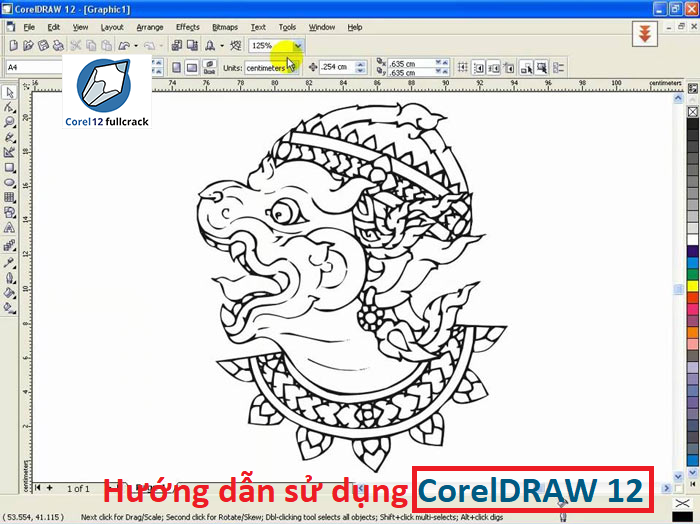Click the add page plus button
The width and height of the screenshot is (700, 524).
click(49, 488)
